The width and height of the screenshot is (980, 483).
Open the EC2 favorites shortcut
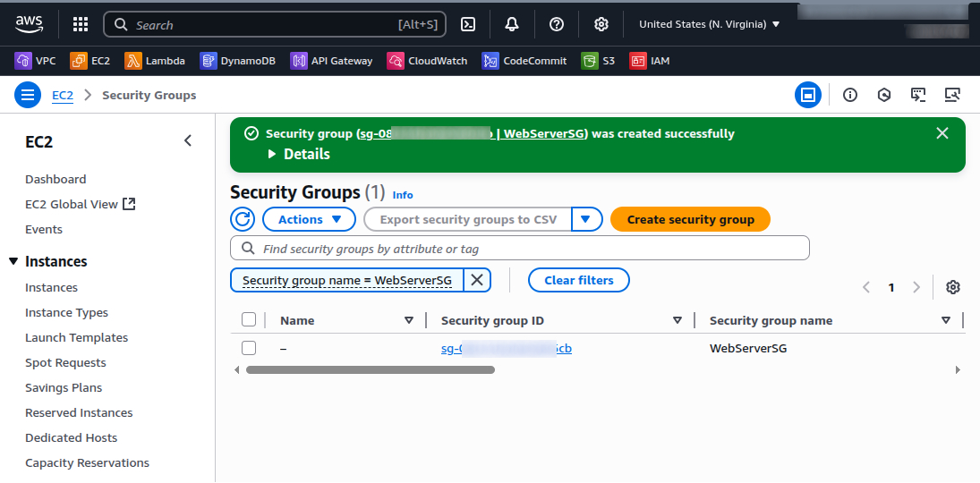click(90, 61)
